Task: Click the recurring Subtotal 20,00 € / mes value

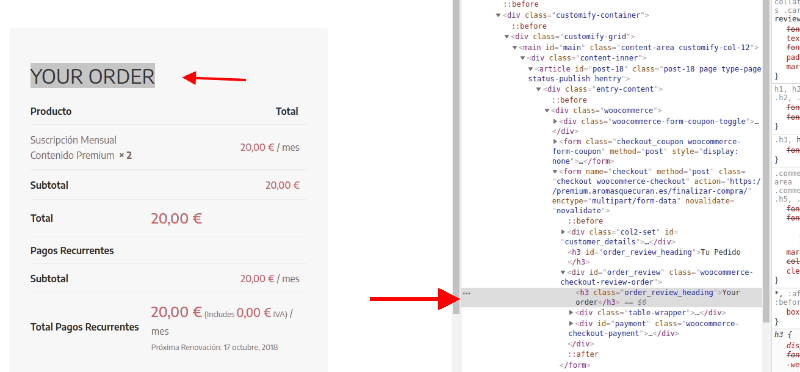Action: [x=270, y=279]
